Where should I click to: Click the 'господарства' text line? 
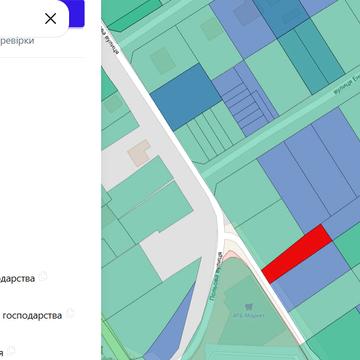coord(32,315)
